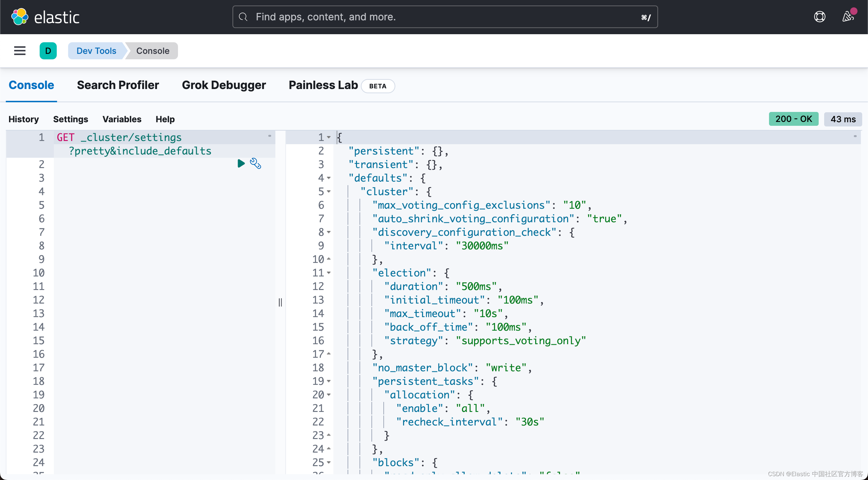Click the editor panel resize handle
Image resolution: width=868 pixels, height=480 pixels.
tap(280, 302)
